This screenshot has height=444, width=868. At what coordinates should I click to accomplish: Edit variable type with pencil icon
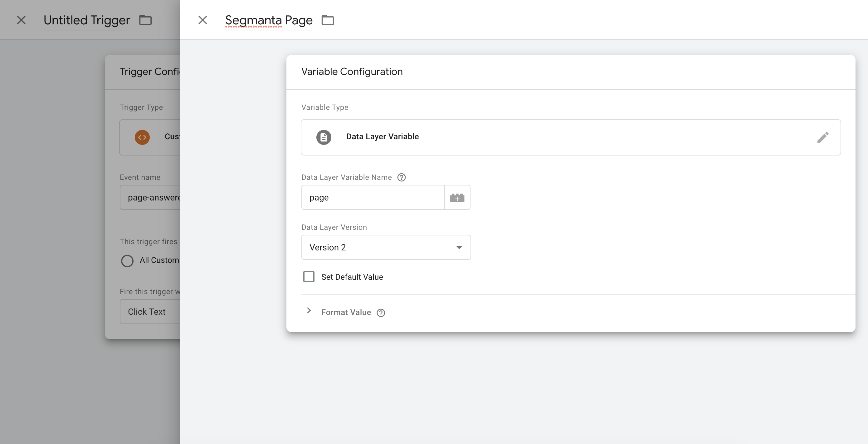822,137
